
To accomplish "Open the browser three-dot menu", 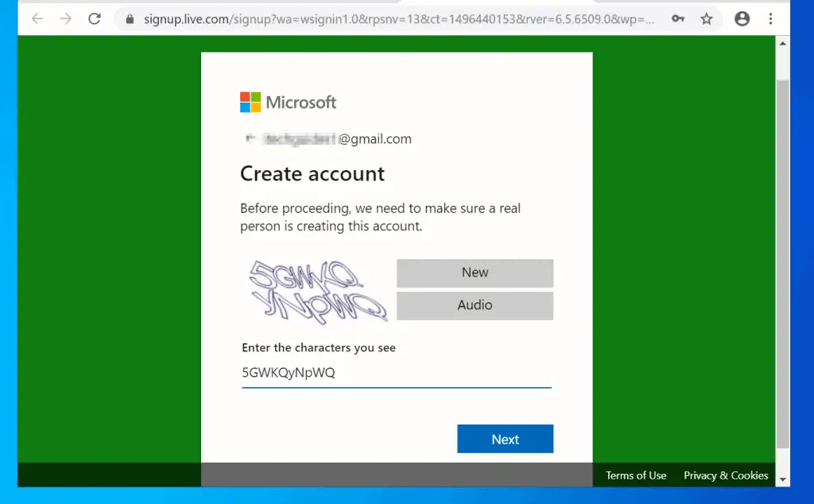I will (770, 18).
